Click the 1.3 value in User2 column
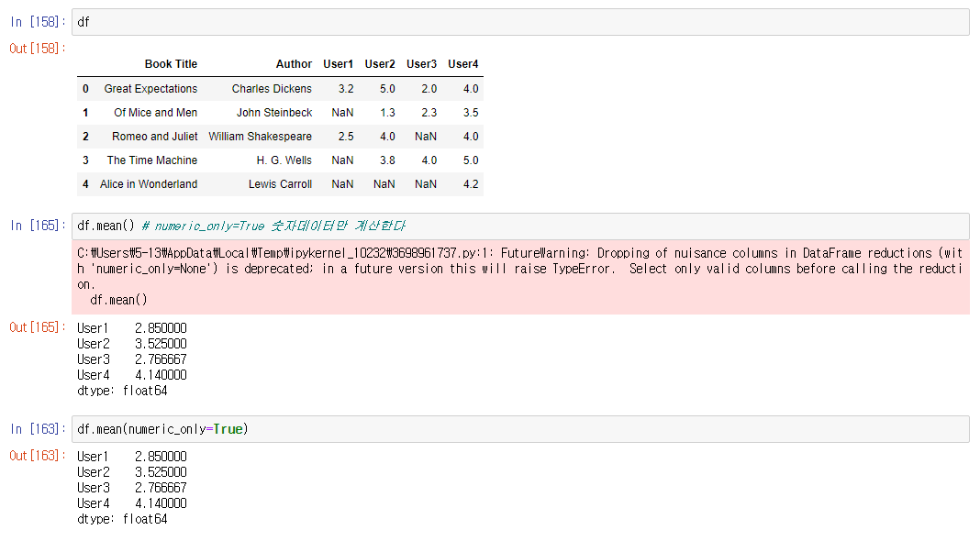Screen dimensions: 980x541 (387, 113)
